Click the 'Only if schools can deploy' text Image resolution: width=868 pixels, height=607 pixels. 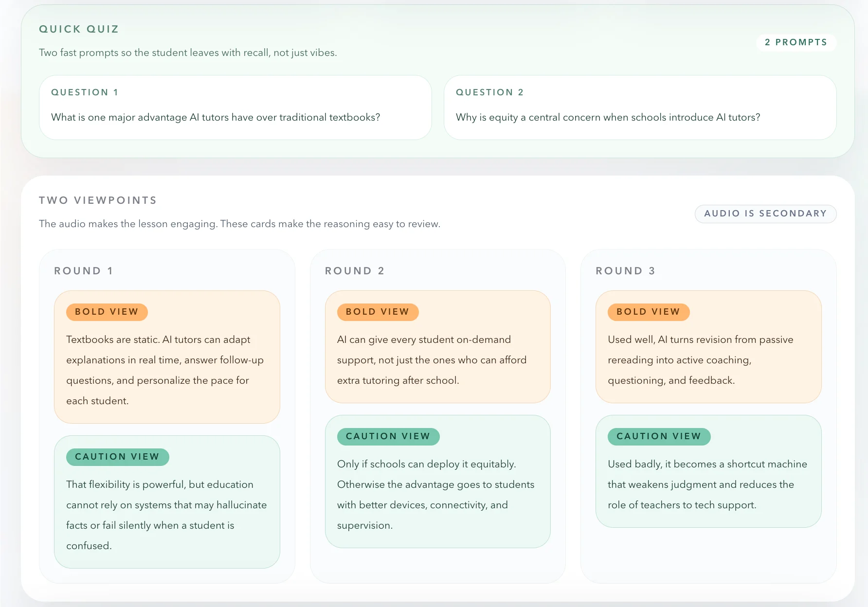pos(436,495)
